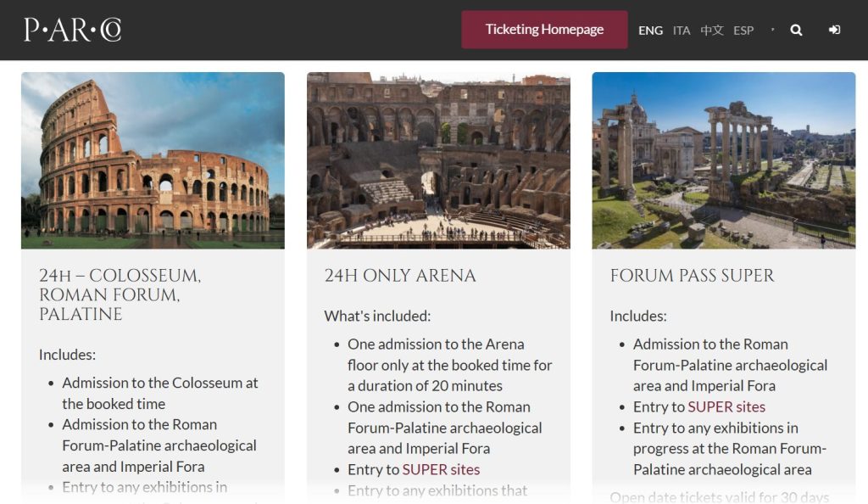Switch site language to ITA
The height and width of the screenshot is (504, 868).
[x=682, y=30]
